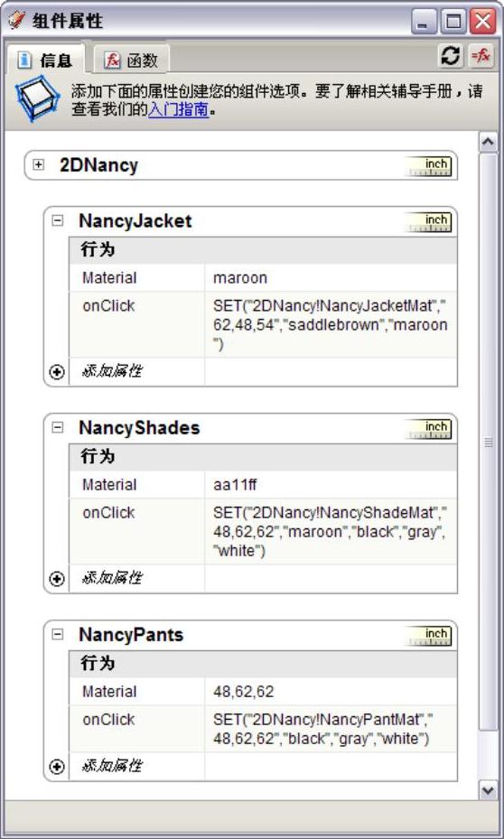Click the plus icon to add attribute to NancyShades
The height and width of the screenshot is (839, 504).
point(57,579)
